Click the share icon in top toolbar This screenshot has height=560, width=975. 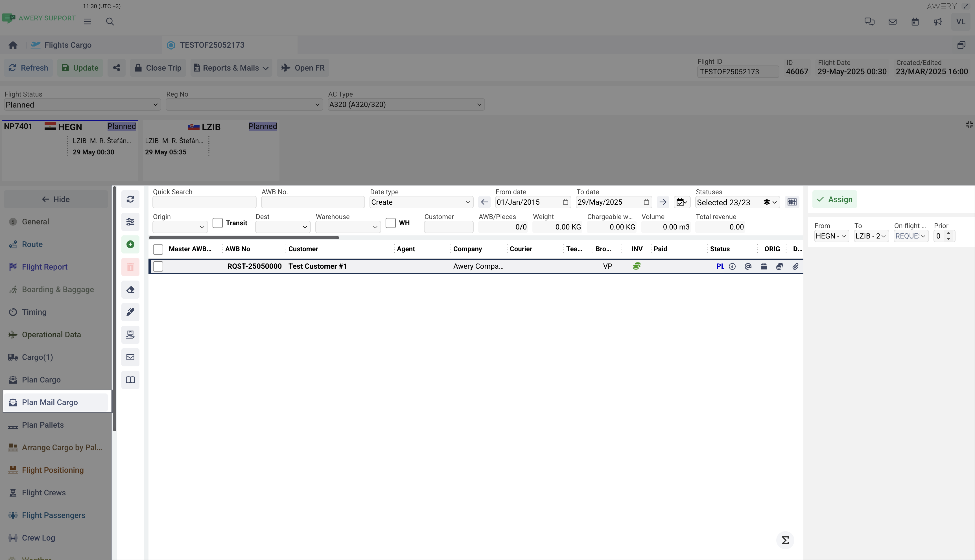pyautogui.click(x=117, y=68)
